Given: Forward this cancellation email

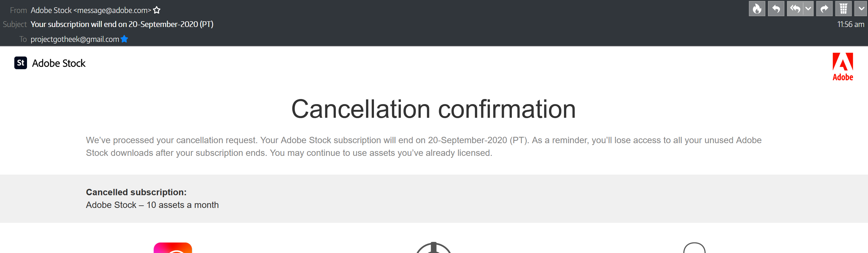Looking at the screenshot, I should tap(824, 9).
